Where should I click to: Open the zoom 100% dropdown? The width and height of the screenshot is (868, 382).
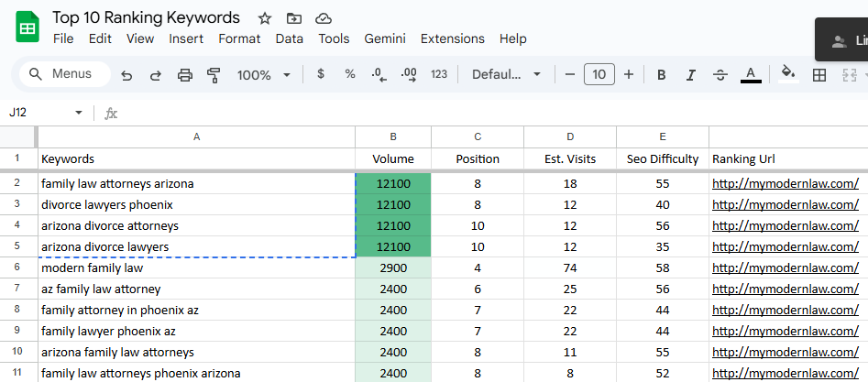tap(263, 75)
